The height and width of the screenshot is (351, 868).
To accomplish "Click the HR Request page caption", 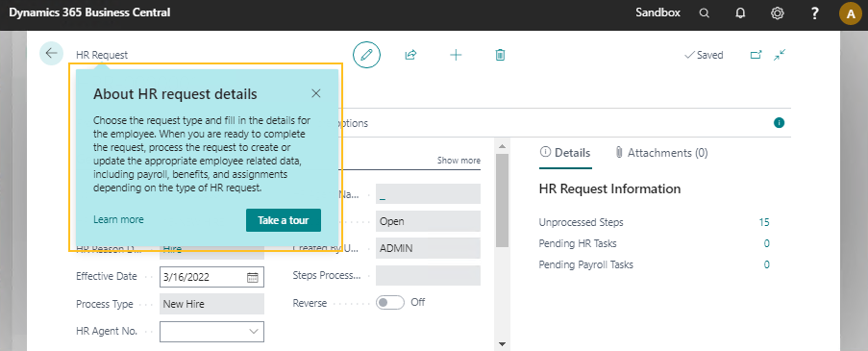I will pyautogui.click(x=102, y=55).
